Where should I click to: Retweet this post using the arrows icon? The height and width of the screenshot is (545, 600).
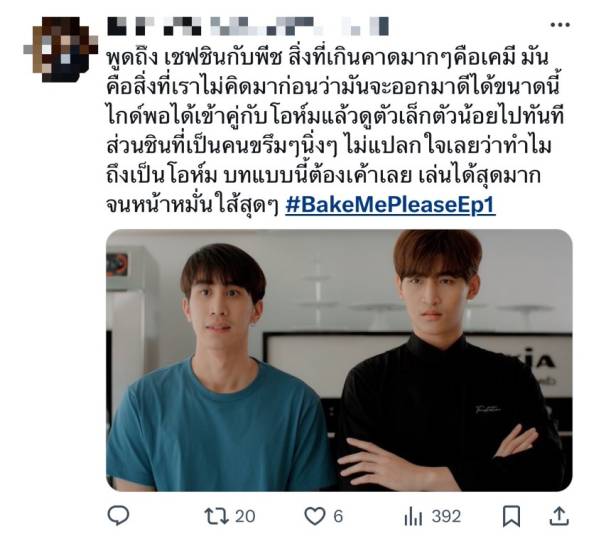coord(217,516)
